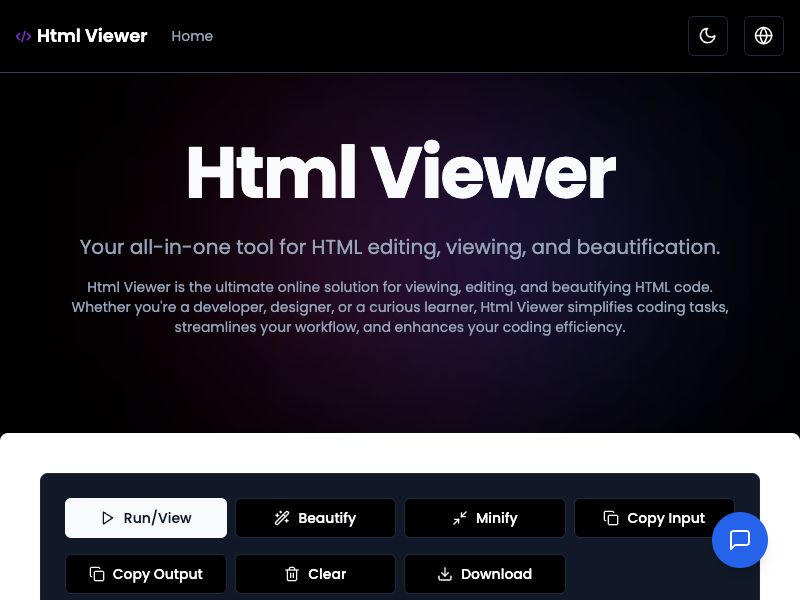Copy the output code

[x=145, y=574]
